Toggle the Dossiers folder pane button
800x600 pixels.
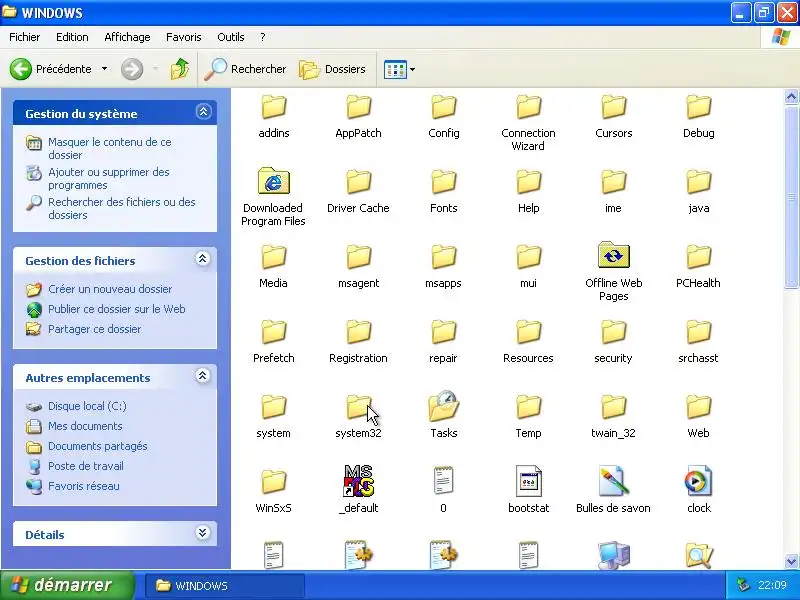click(x=333, y=69)
